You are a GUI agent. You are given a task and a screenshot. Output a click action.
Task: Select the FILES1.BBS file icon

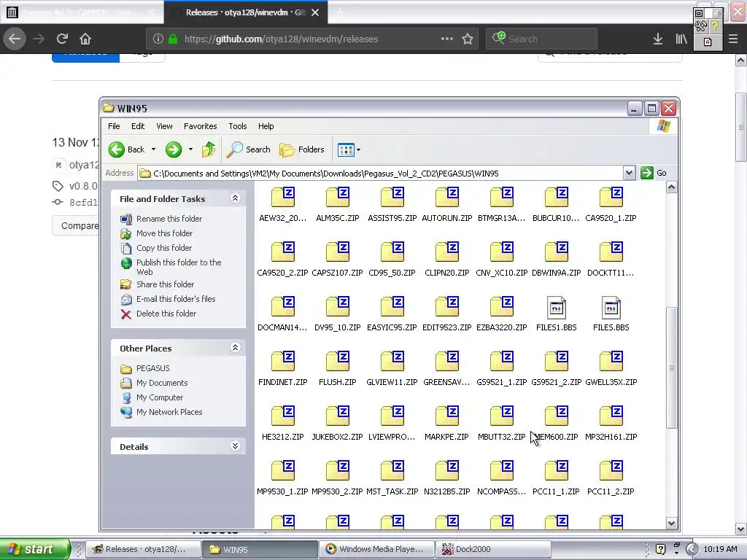(x=556, y=308)
